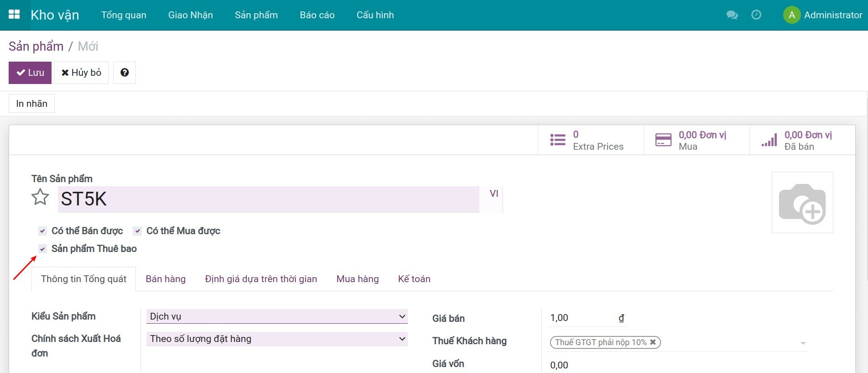
Task: Open the conversations chat icon
Action: click(x=732, y=15)
